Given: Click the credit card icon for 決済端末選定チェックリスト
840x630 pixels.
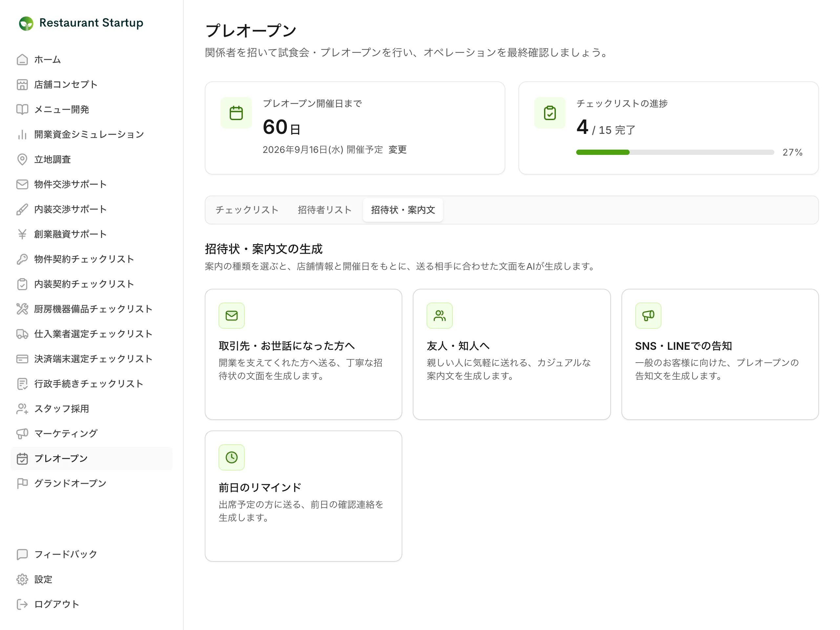Looking at the screenshot, I should pos(22,359).
